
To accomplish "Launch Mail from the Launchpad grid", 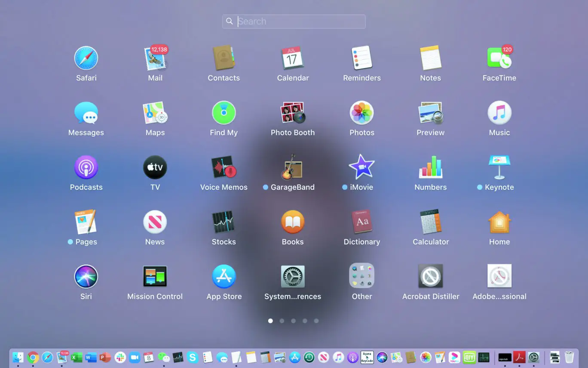I will click(x=155, y=58).
